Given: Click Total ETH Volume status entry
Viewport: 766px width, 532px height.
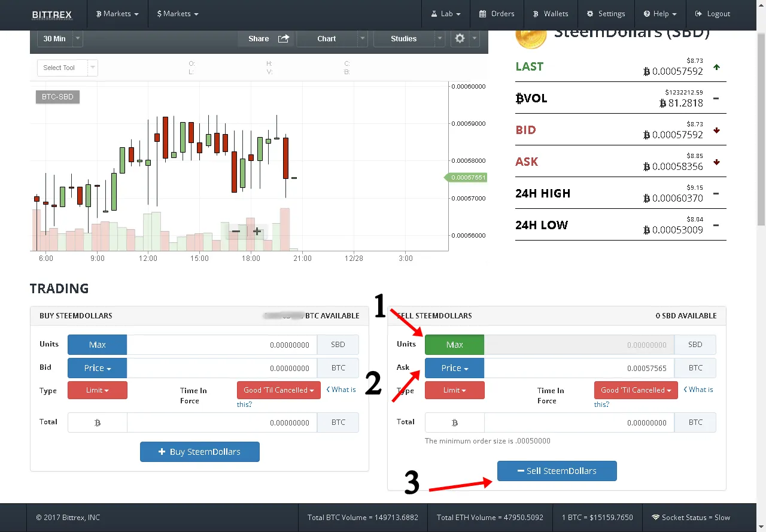Looking at the screenshot, I should [x=490, y=518].
